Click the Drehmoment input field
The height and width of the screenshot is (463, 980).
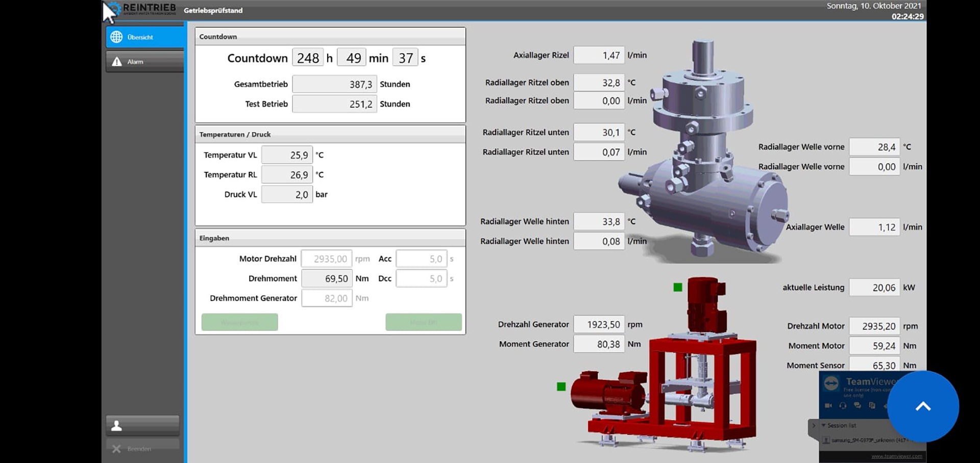(327, 278)
